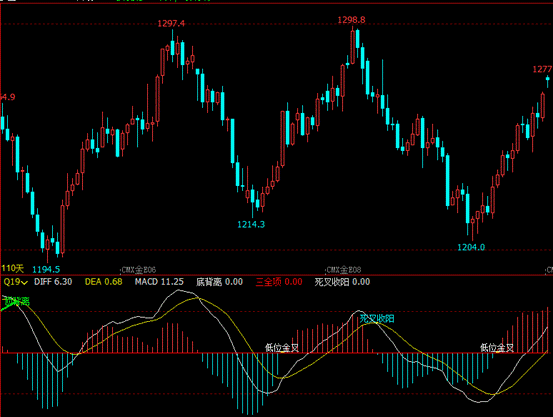Select the DIFF 6.30 readout
The height and width of the screenshot is (417, 553).
(53, 282)
